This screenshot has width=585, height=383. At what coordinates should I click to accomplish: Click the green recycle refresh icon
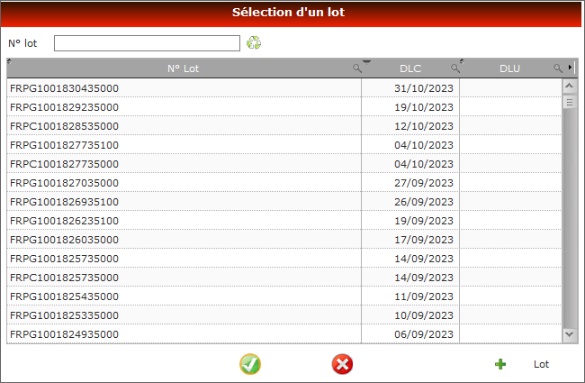coord(254,43)
